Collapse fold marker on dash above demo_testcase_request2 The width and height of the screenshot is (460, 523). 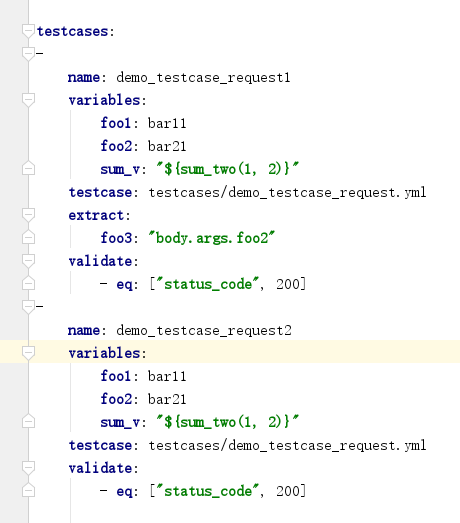28,307
